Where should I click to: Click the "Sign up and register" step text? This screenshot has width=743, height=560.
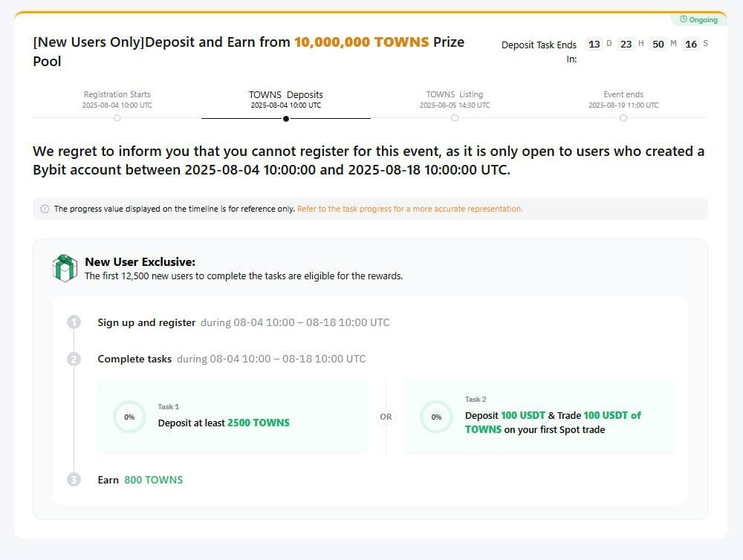click(146, 322)
